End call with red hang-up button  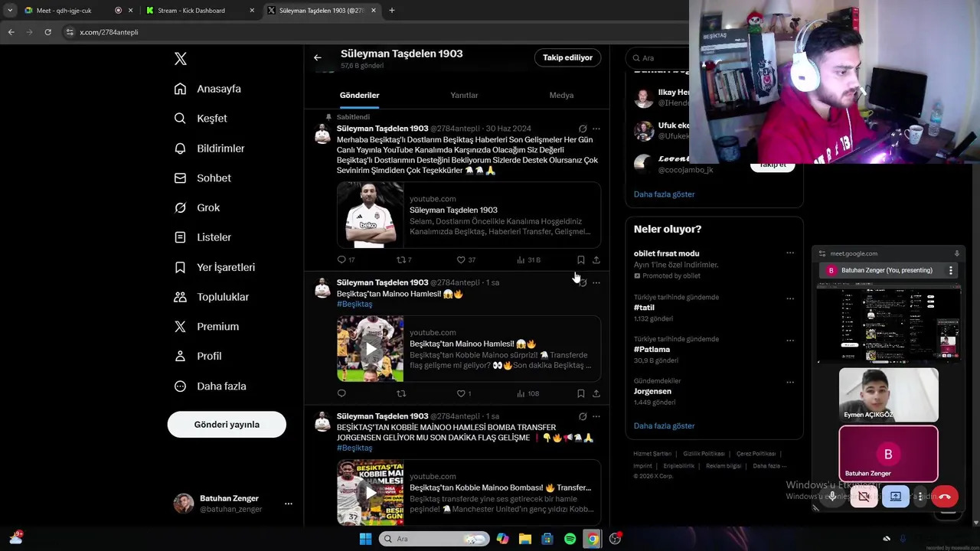(x=945, y=497)
